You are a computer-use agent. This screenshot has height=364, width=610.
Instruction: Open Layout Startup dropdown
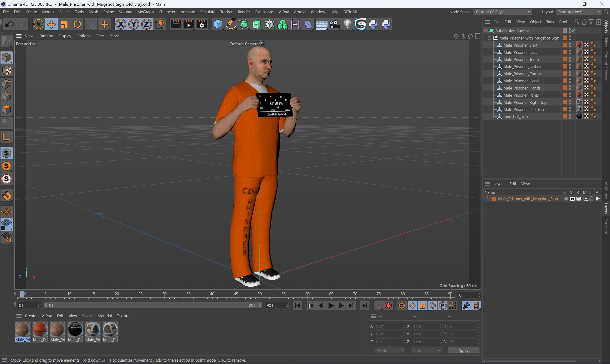click(579, 12)
